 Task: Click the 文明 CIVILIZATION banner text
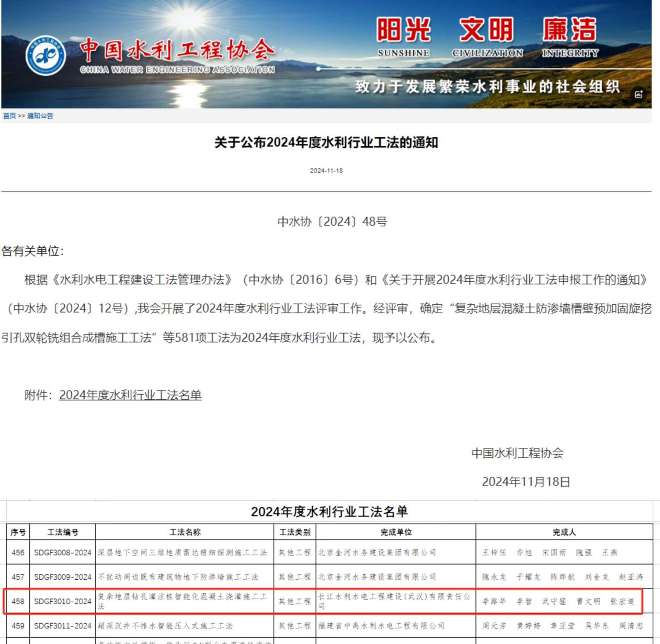click(x=487, y=37)
